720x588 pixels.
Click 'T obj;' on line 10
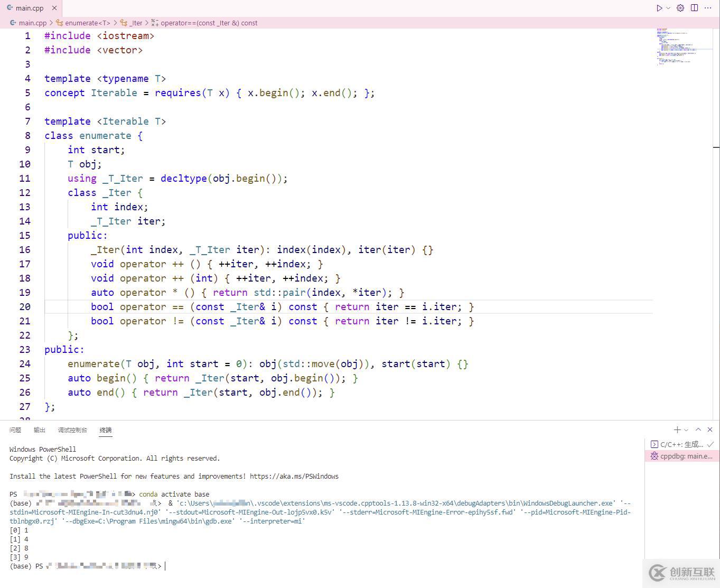[85, 164]
